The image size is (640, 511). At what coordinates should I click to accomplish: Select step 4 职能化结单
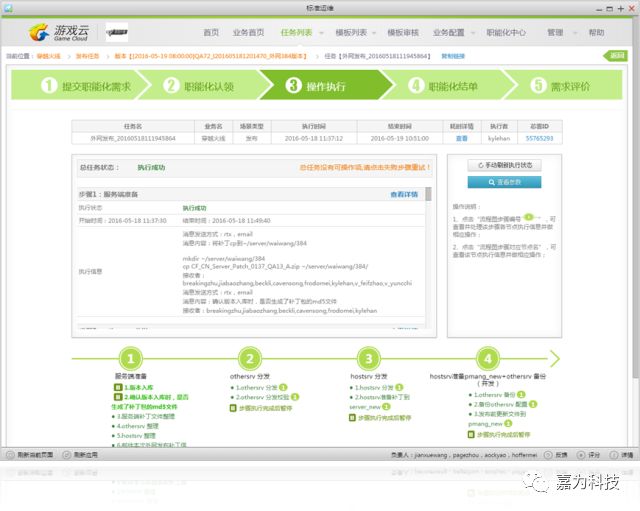point(445,85)
